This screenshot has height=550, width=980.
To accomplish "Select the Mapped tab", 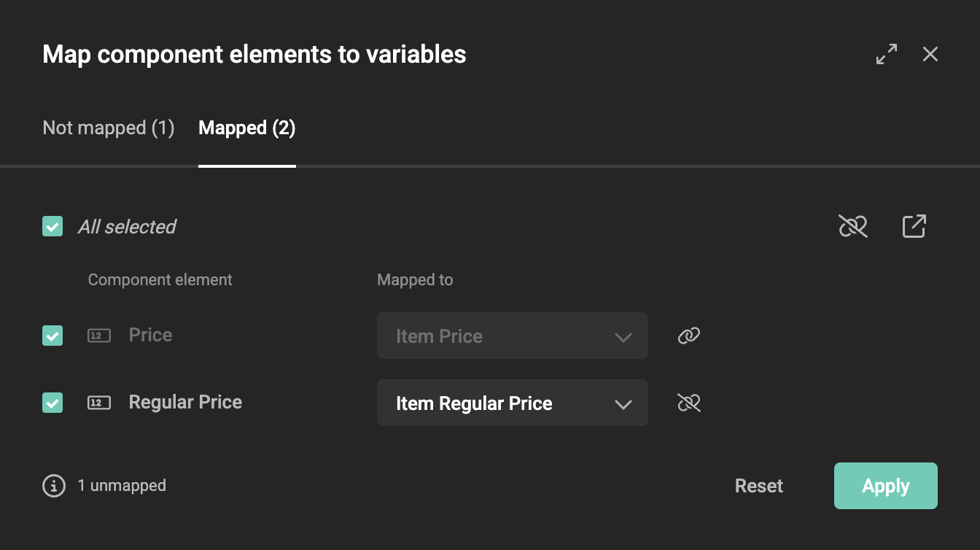I will 246,128.
